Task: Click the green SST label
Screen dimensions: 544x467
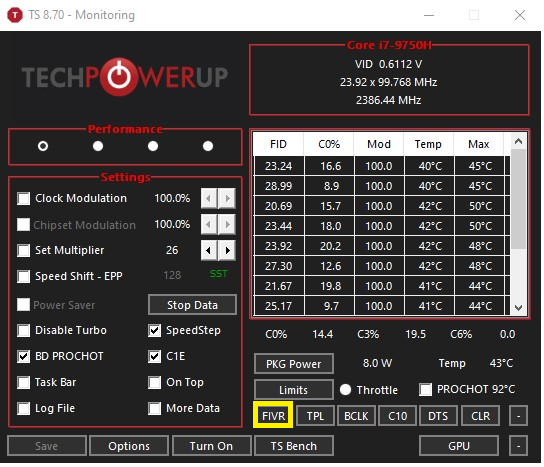Action: pos(219,274)
